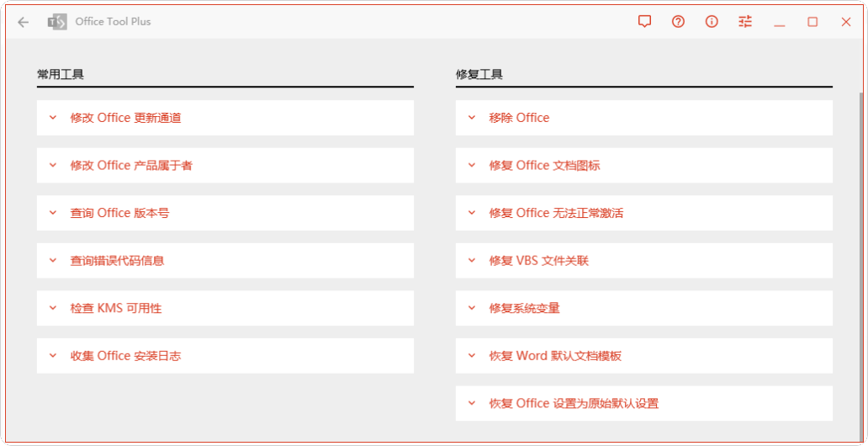Click the 移除 Office label
Viewport: 868px width, 446px height.
tap(519, 118)
